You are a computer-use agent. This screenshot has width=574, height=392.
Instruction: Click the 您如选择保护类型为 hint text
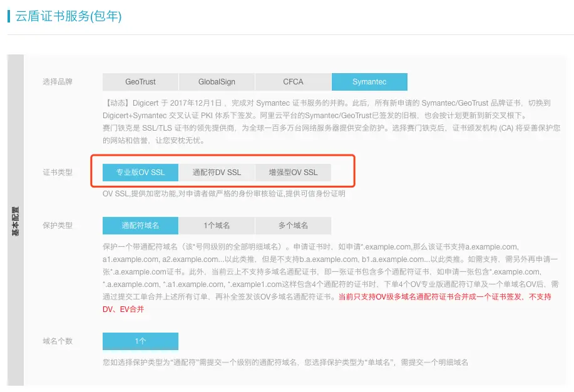click(285, 363)
